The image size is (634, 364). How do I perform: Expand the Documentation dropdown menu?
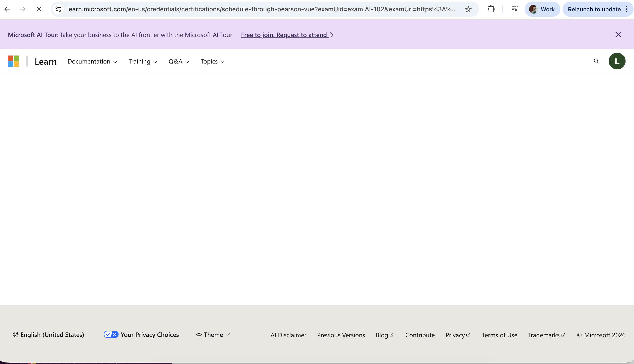click(x=92, y=61)
